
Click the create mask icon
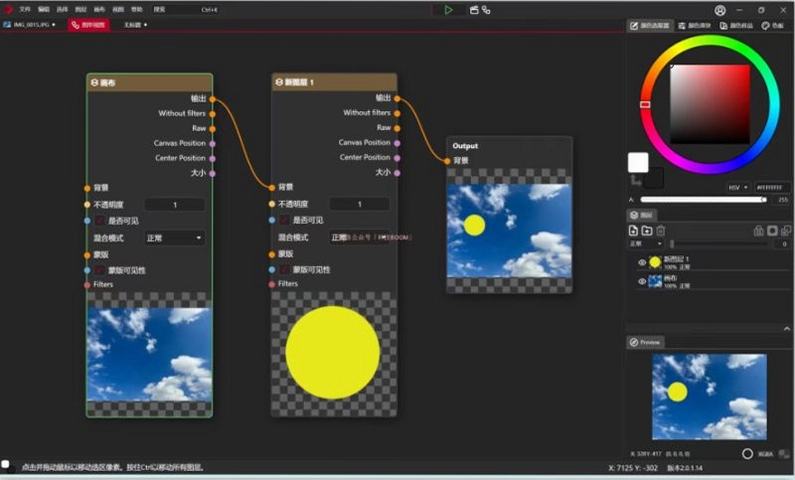click(x=772, y=231)
